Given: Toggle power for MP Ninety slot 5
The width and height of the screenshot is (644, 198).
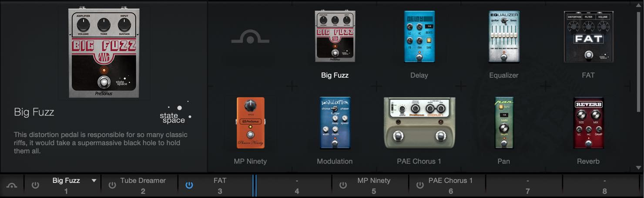Looking at the screenshot, I should [x=343, y=185].
